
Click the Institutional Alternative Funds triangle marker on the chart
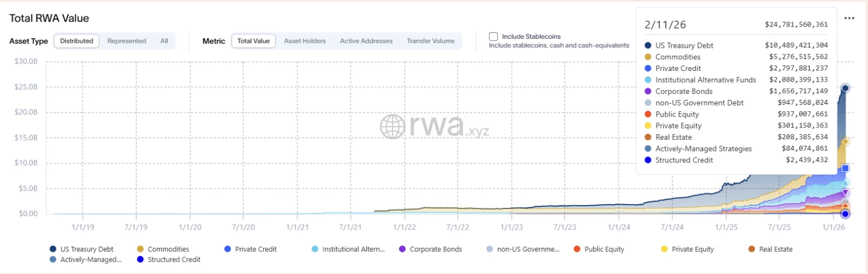tap(845, 183)
